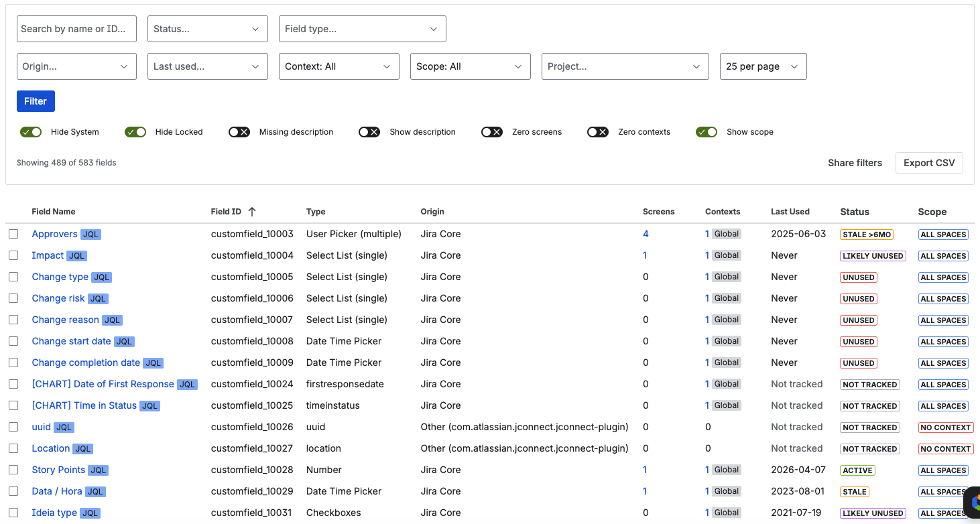Open the Approvers field link
This screenshot has width=980, height=524.
point(55,234)
